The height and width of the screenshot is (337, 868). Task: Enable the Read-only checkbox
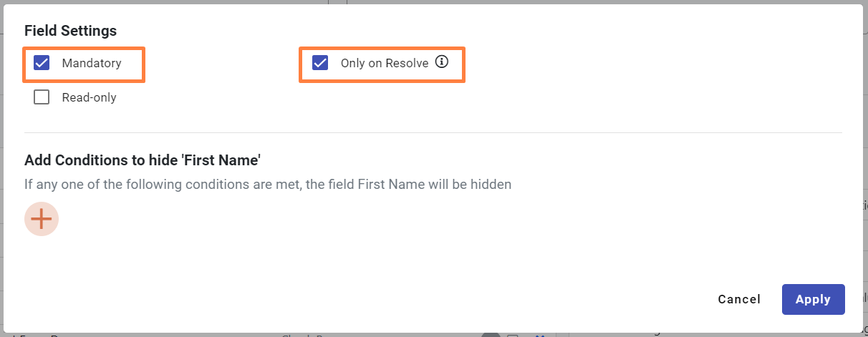tap(42, 97)
